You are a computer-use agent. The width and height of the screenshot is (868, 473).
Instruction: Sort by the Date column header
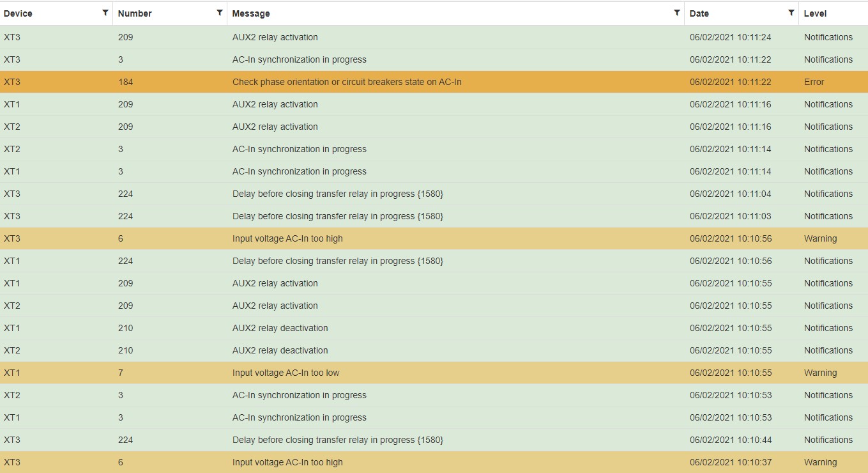pyautogui.click(x=699, y=13)
